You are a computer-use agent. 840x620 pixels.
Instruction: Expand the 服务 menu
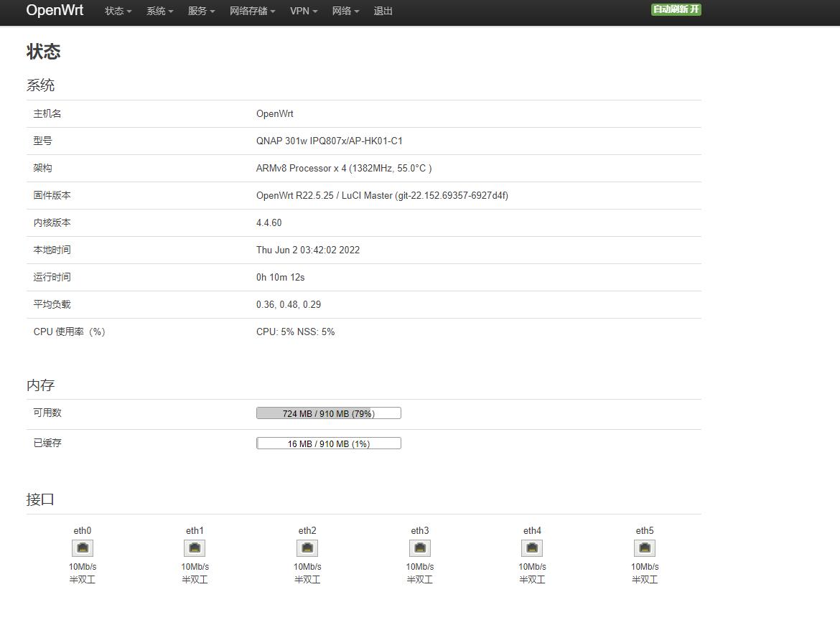[x=202, y=11]
